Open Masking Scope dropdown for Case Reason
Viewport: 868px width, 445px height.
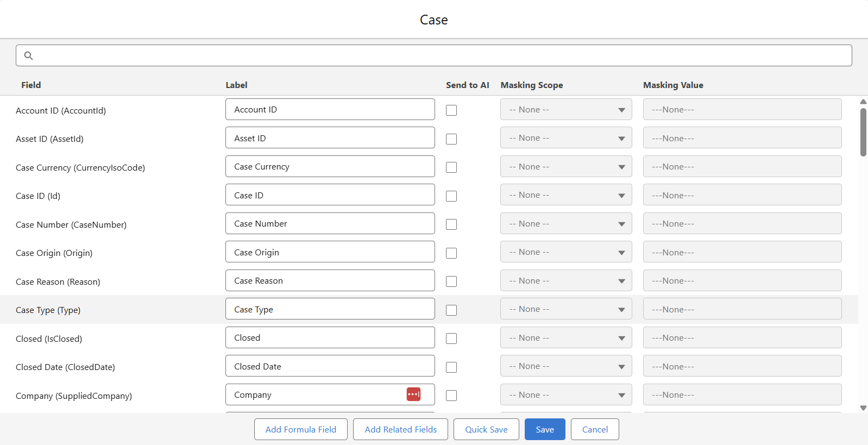click(565, 281)
